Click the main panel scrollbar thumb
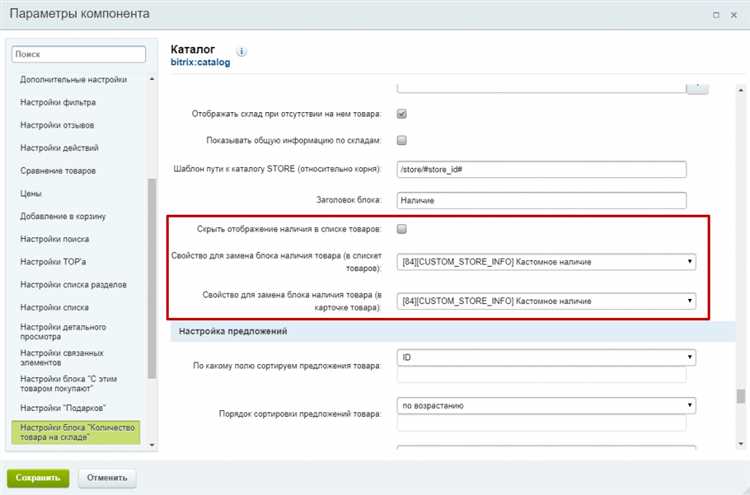This screenshot has height=495, width=750. [x=740, y=396]
